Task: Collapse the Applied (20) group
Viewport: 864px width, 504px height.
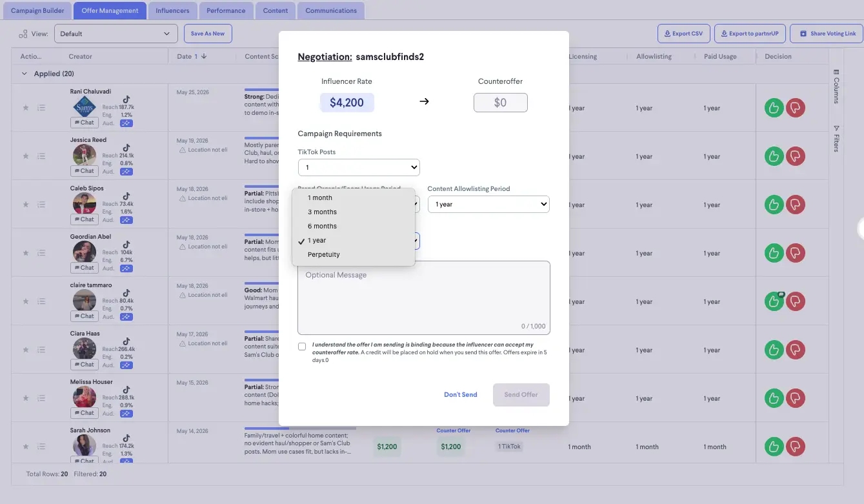Action: click(x=25, y=74)
